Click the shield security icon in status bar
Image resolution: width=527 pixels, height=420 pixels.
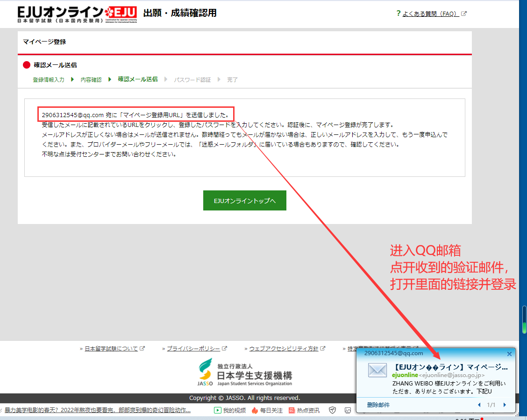[332, 410]
